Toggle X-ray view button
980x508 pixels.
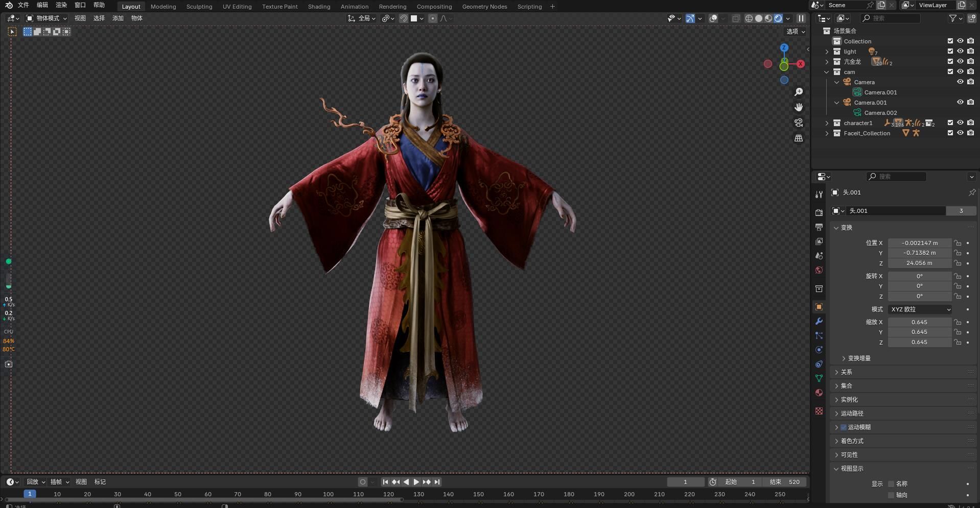tap(736, 18)
